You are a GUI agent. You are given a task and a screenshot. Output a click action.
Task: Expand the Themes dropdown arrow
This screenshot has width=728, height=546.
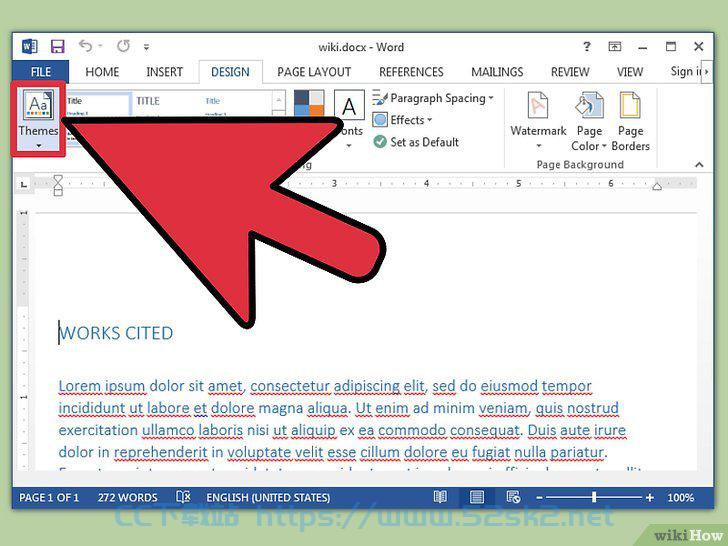(x=39, y=146)
